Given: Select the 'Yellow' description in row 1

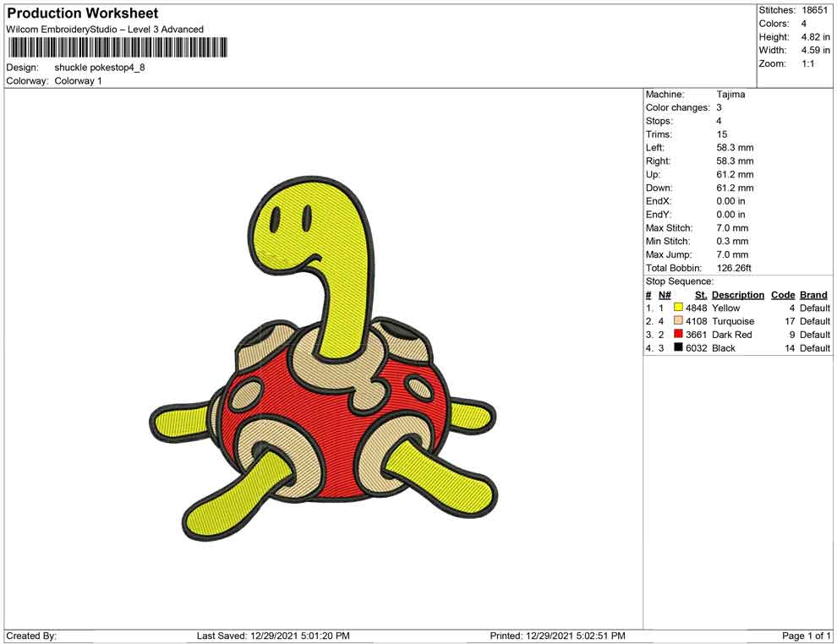Looking at the screenshot, I should pos(726,308).
